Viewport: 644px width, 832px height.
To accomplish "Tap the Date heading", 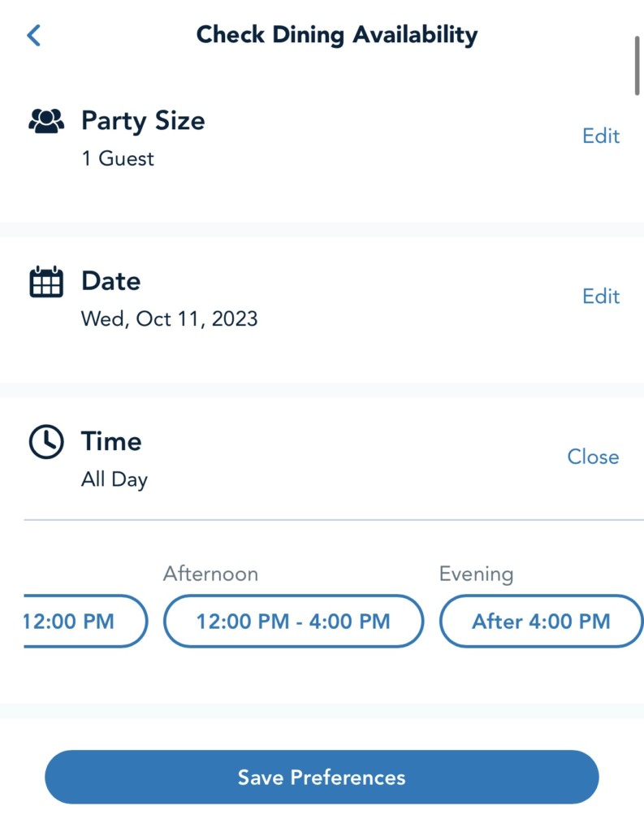I will [110, 281].
